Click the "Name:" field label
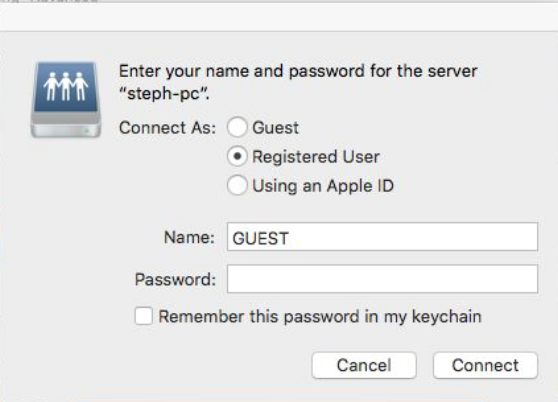Screen dimensions: 558x402 [x=189, y=237]
